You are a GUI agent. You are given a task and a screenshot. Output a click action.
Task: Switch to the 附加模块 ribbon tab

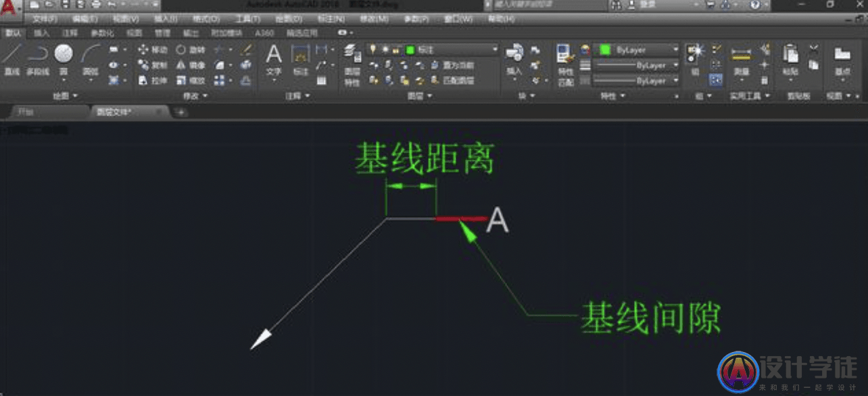225,32
